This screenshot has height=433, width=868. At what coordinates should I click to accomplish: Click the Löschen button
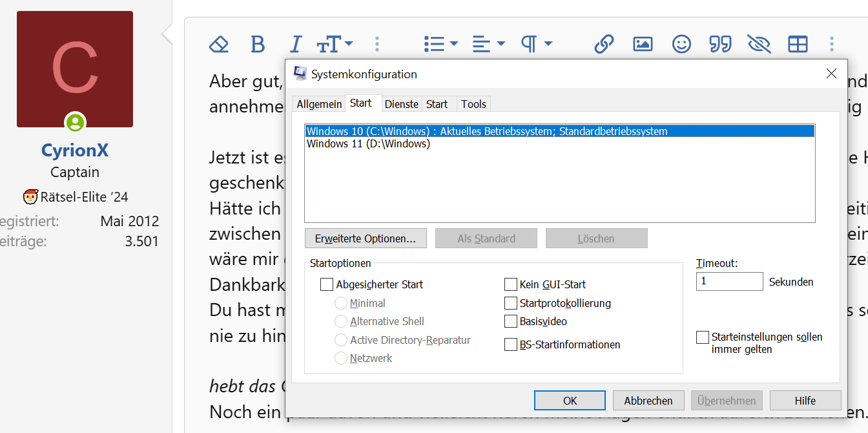tap(596, 238)
